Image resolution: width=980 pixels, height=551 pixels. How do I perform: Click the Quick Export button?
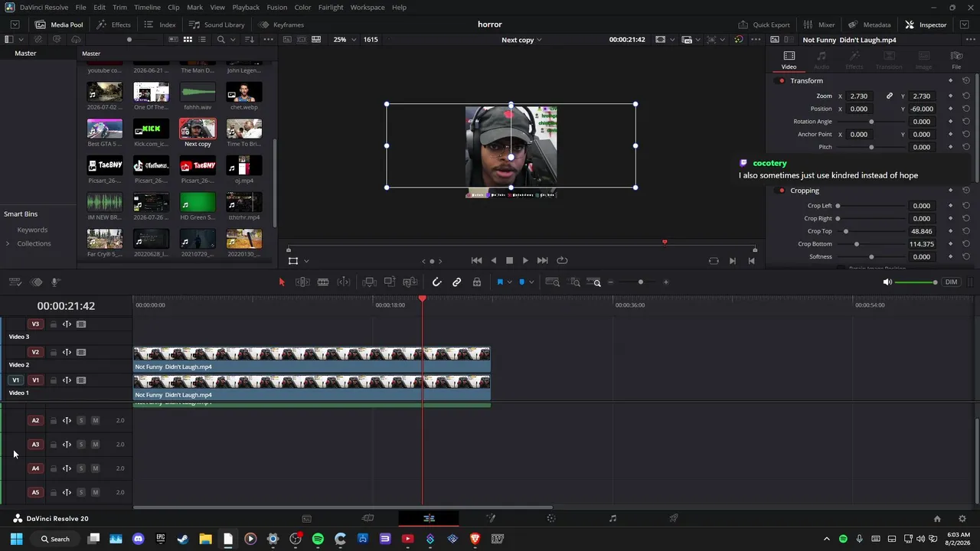(763, 24)
